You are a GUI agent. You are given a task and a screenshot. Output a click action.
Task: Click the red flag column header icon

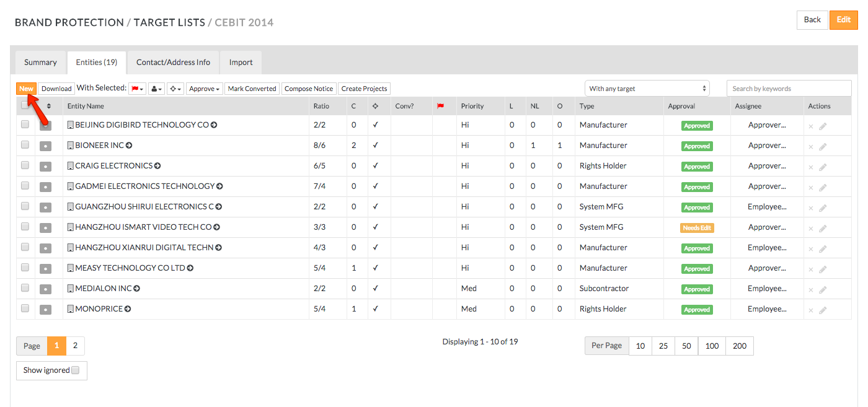click(x=441, y=106)
